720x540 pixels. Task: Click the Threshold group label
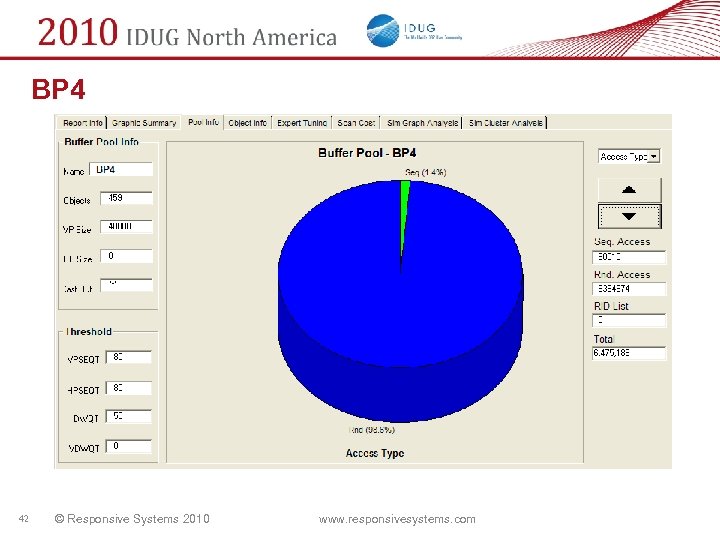tap(89, 332)
